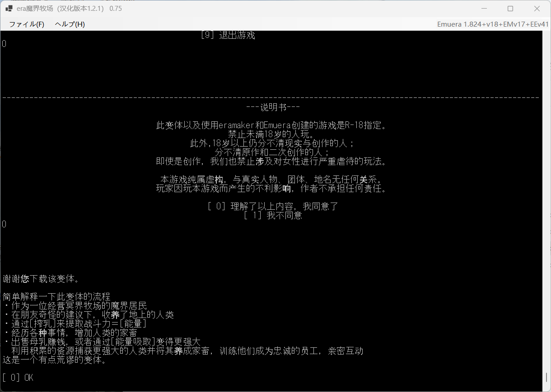Click the vertical scrollbar thumb at bottom right
This screenshot has width=551, height=392.
tap(547, 377)
